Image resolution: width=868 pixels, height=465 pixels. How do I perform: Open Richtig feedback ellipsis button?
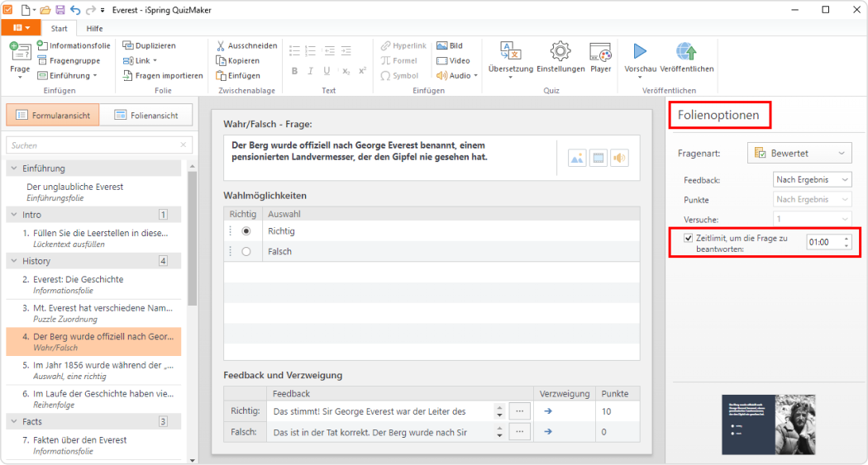[x=519, y=411]
